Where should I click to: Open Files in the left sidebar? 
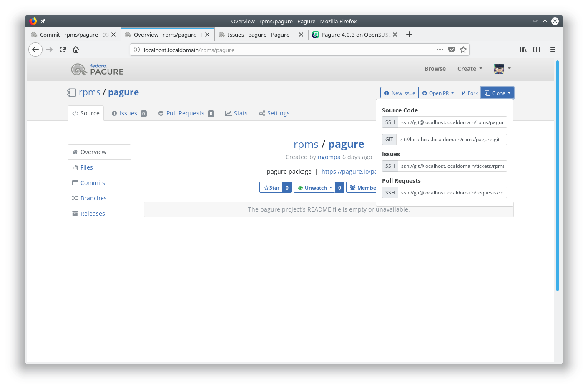point(99,167)
